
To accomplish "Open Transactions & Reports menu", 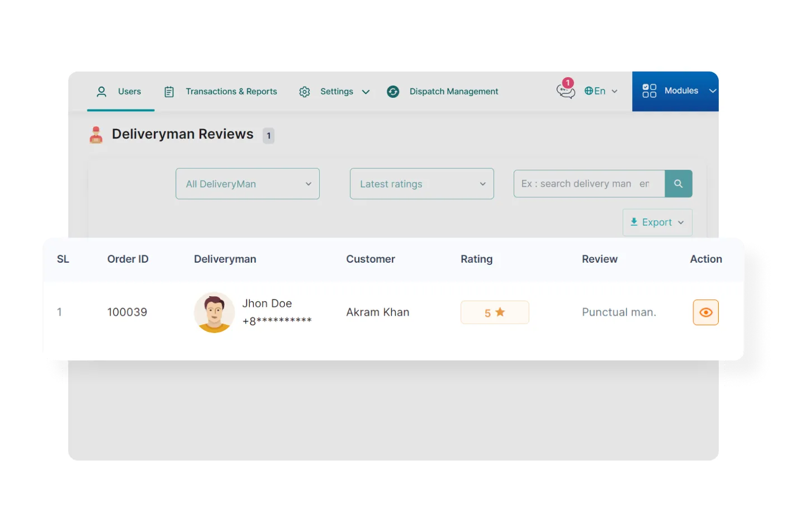I will click(x=231, y=92).
